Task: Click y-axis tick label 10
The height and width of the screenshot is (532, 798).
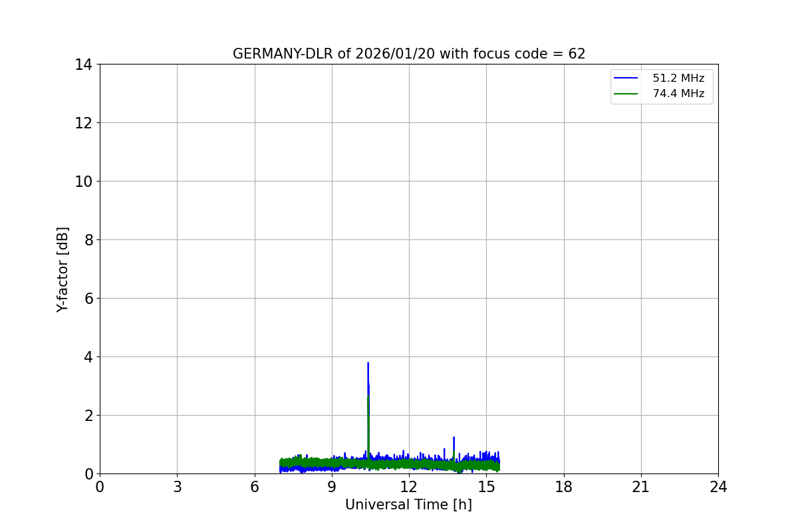Action: 84,182
